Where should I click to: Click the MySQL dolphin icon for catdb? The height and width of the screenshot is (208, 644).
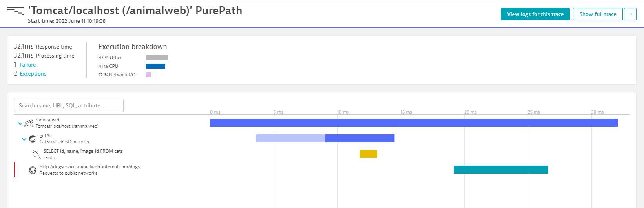click(x=36, y=154)
